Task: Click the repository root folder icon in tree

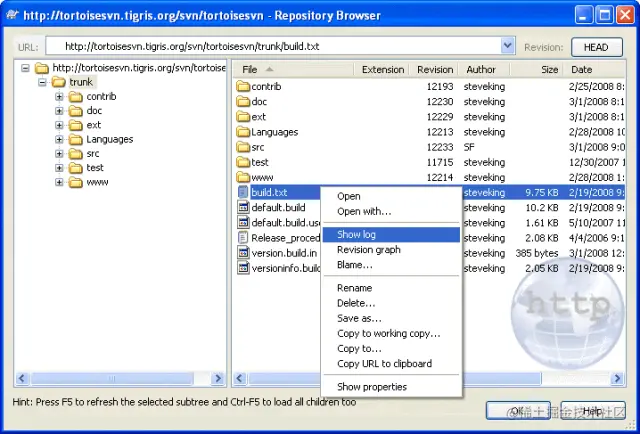Action: pos(42,67)
